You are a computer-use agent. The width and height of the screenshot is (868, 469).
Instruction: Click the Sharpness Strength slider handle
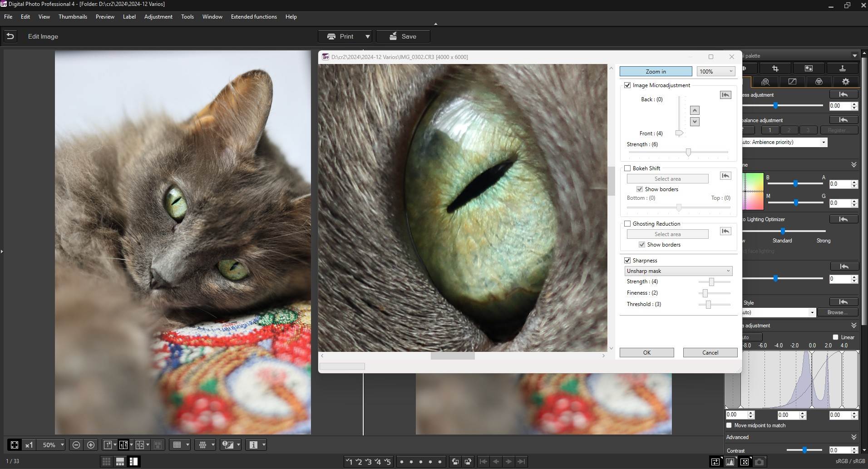[x=711, y=282]
